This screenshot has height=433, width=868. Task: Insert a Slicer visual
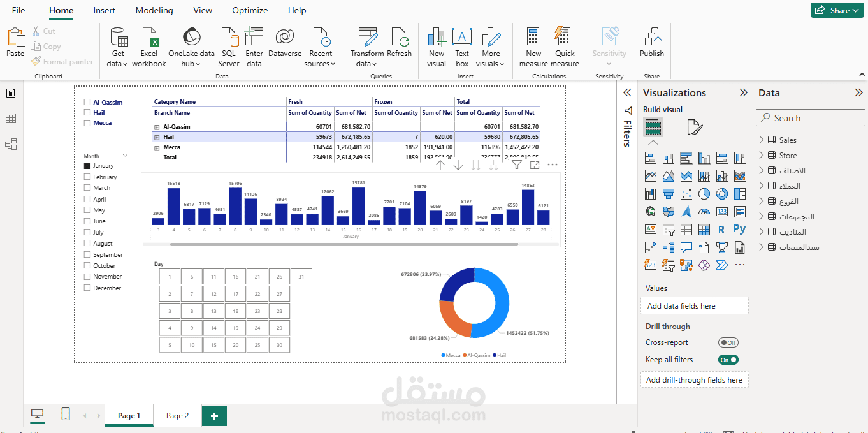pyautogui.click(x=669, y=229)
